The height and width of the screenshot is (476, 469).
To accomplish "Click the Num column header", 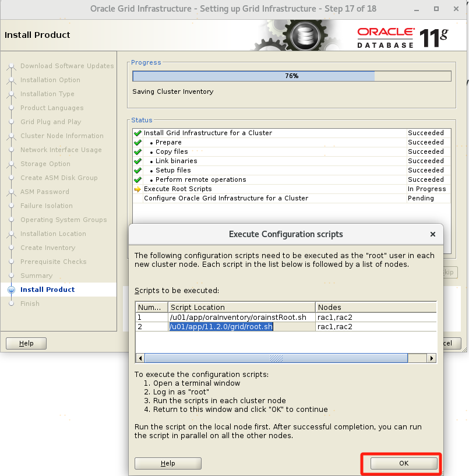I will click(151, 307).
